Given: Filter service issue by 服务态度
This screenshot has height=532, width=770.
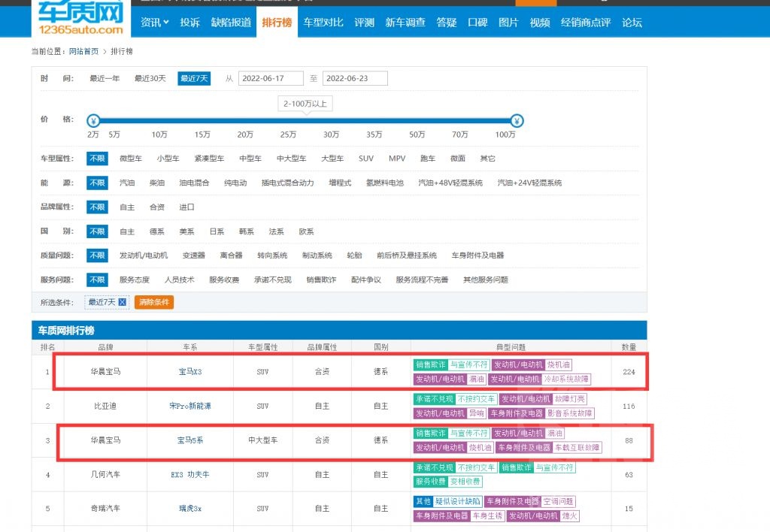Looking at the screenshot, I should pyautogui.click(x=135, y=280).
